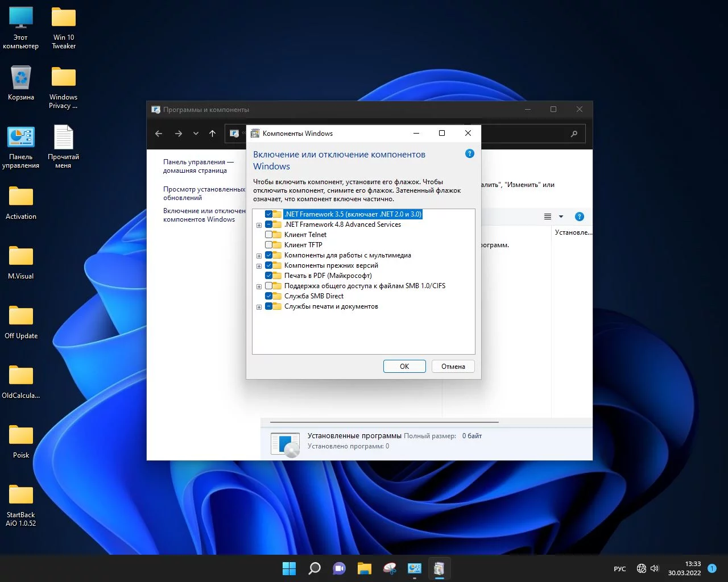
Task: Uncheck Печать в PDF (Майкрософт)
Action: click(x=269, y=276)
